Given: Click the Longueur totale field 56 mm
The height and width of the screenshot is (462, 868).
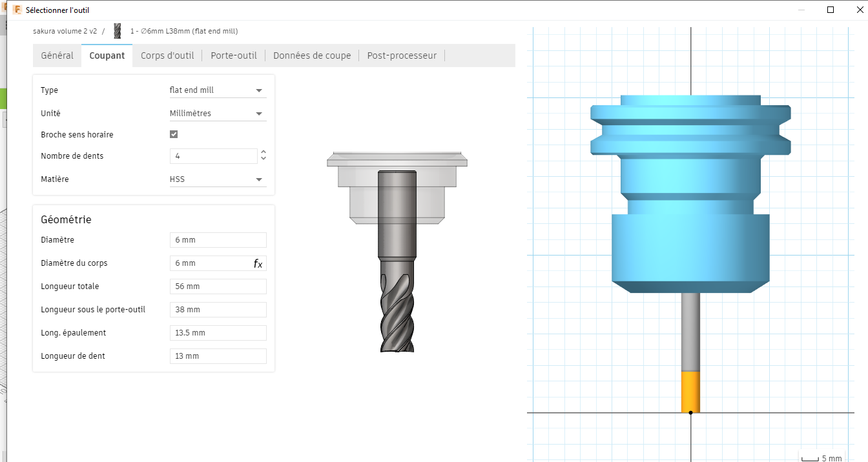Looking at the screenshot, I should click(218, 286).
